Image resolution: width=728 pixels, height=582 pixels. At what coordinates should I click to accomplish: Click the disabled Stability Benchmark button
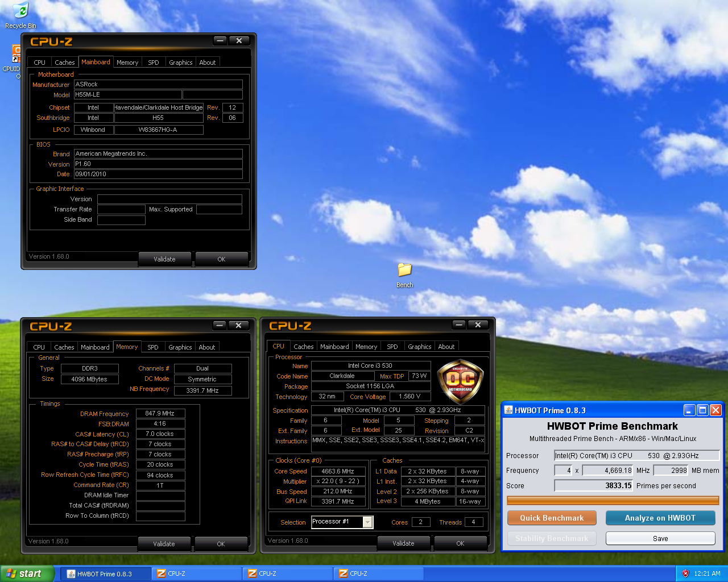pyautogui.click(x=552, y=538)
